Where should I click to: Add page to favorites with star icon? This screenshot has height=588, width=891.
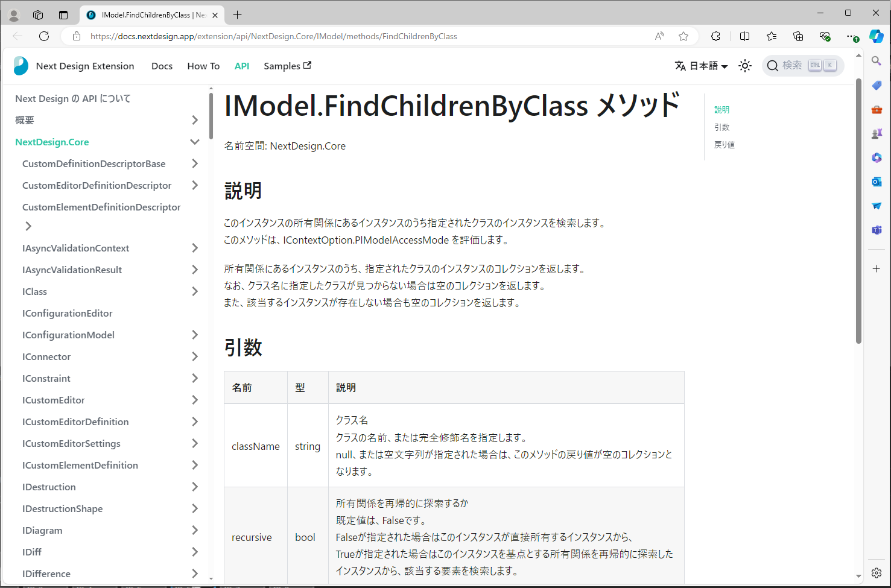click(683, 36)
